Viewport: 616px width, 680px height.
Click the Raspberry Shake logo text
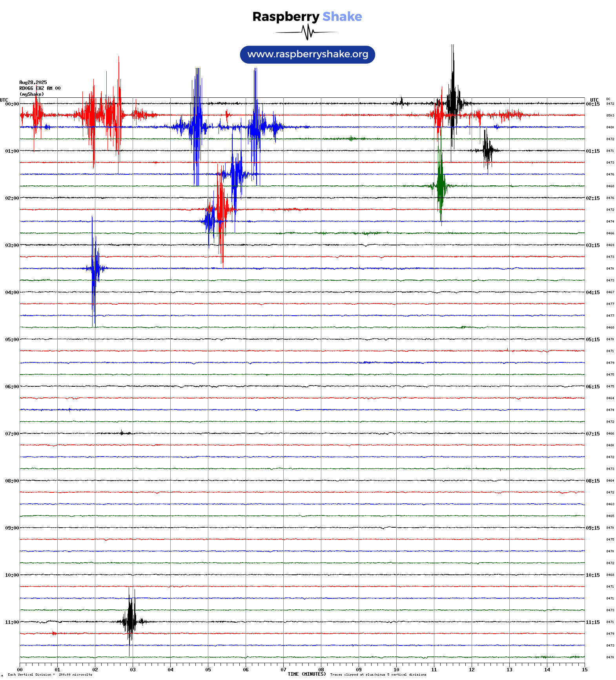click(x=307, y=17)
